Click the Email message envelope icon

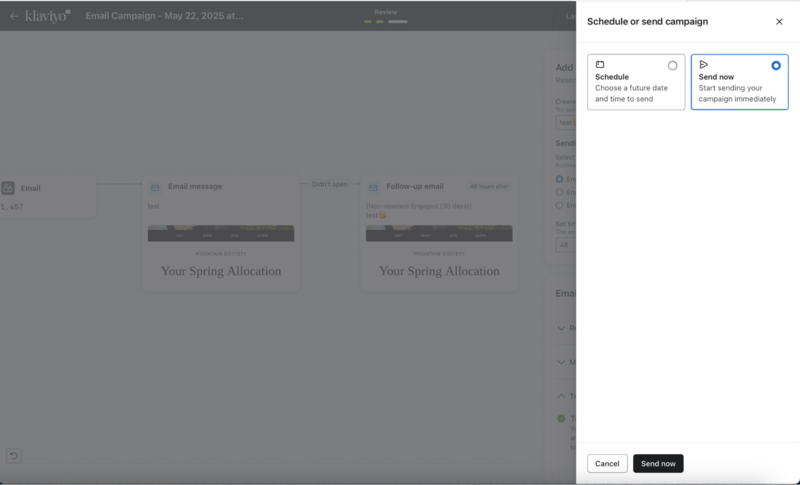coord(155,187)
